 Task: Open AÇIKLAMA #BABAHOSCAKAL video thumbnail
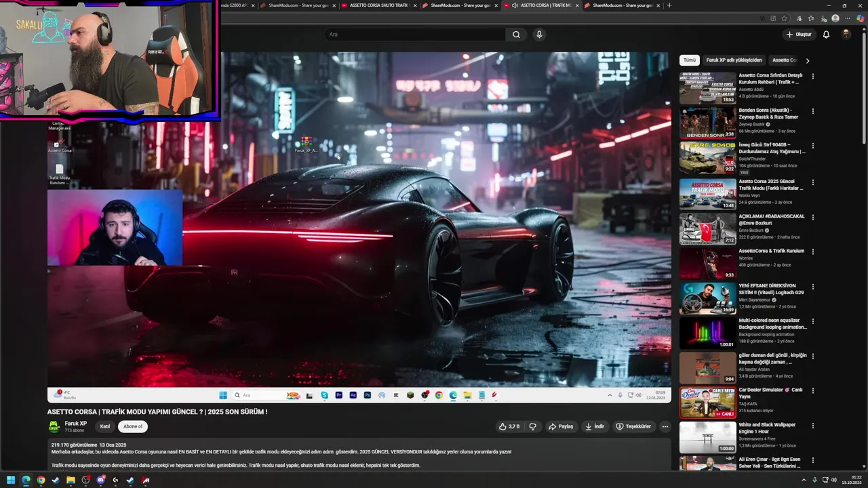point(708,228)
